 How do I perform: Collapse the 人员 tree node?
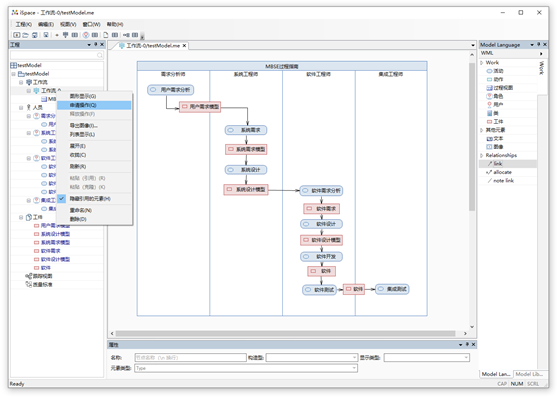pos(21,107)
